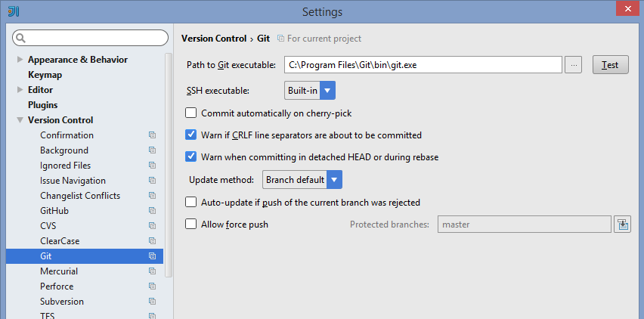Click the settings tree vertical scrollbar
The image size is (644, 319).
point(169,164)
